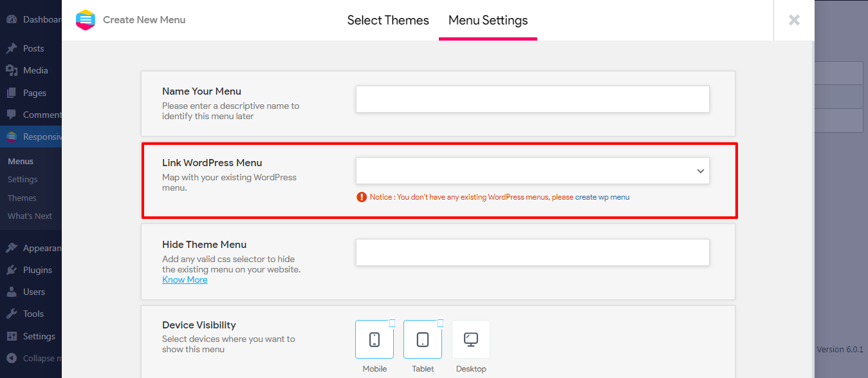
Task: Toggle Mobile device visibility option
Action: (x=374, y=339)
